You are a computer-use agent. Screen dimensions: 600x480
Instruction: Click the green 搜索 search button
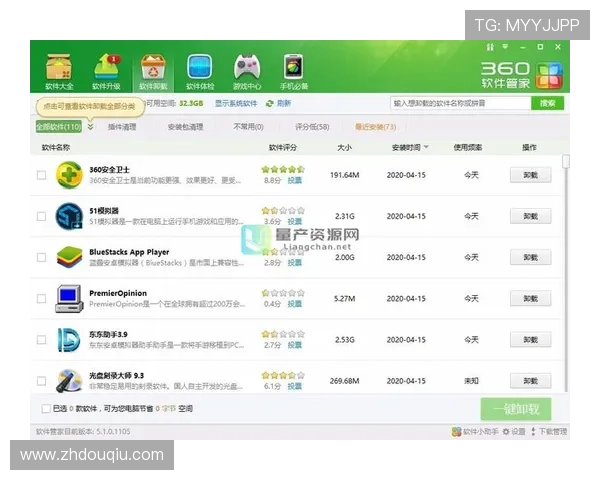(x=547, y=103)
